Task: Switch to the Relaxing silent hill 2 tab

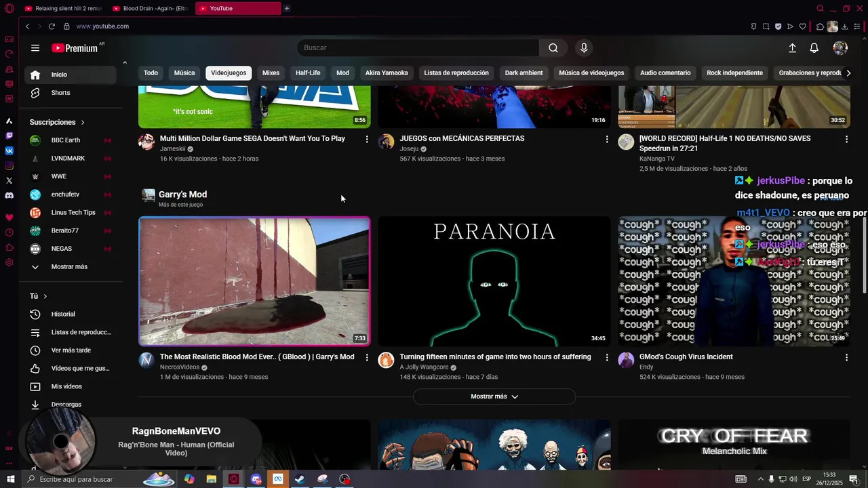Action: click(x=62, y=8)
